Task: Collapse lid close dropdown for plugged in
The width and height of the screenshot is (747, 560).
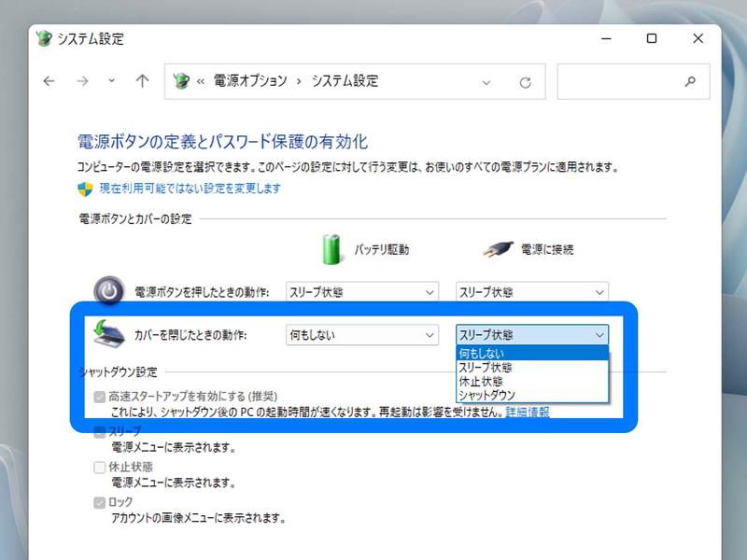Action: pos(532,335)
